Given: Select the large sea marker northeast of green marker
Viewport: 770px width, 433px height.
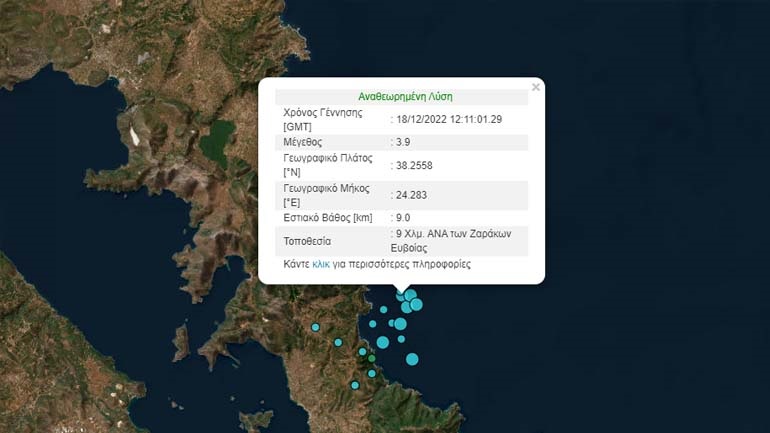Looking at the screenshot, I should tap(383, 342).
